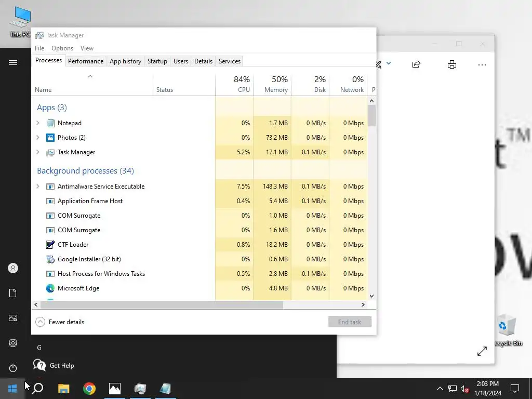
Task: Click the Host Process for Windows Tasks icon
Action: coord(50,274)
